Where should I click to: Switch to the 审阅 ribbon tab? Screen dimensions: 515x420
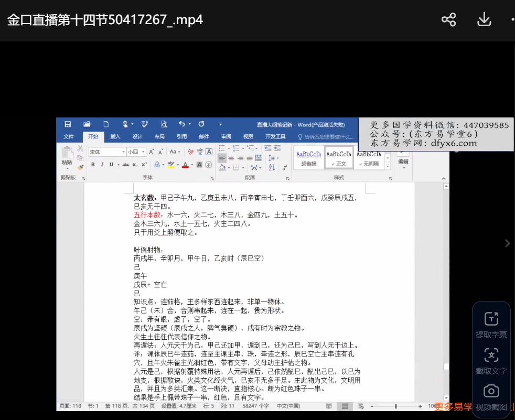point(226,137)
